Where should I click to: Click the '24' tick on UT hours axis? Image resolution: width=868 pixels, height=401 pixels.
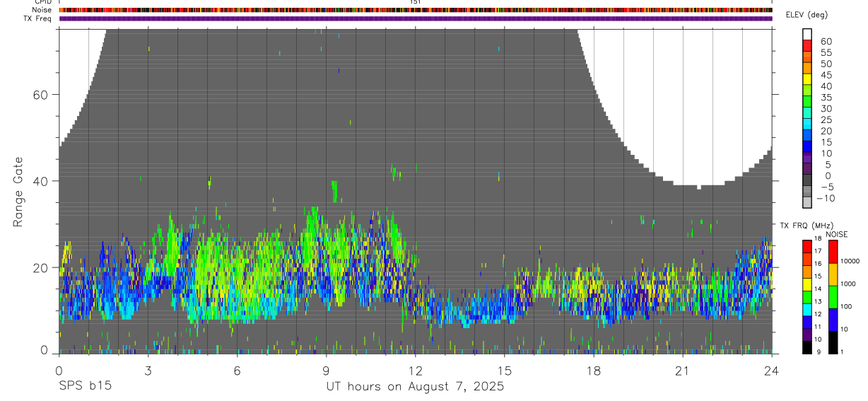(771, 370)
